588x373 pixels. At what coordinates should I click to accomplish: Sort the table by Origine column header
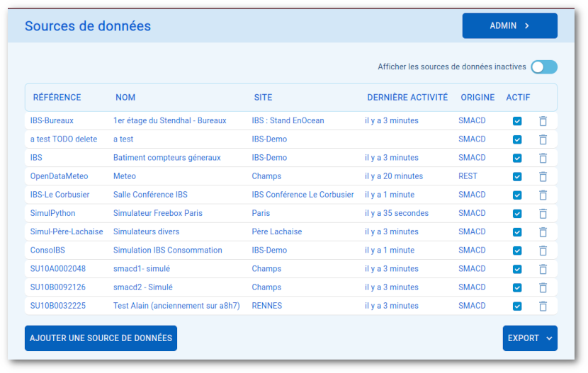click(477, 98)
